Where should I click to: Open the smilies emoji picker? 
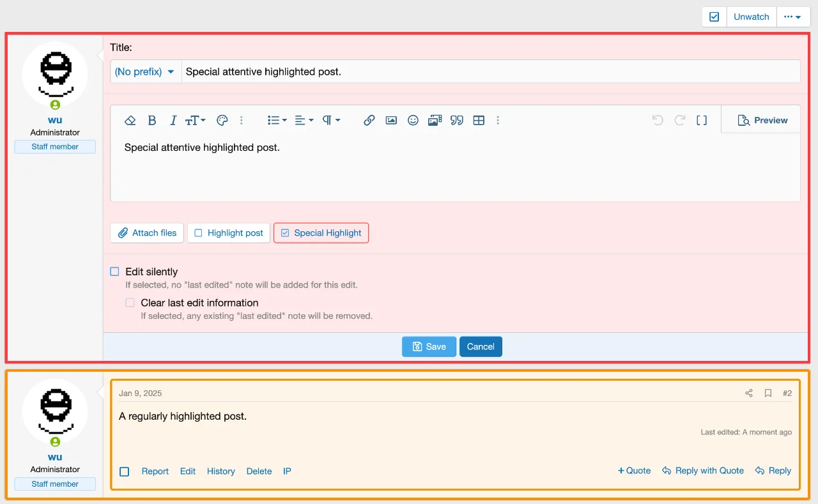click(x=413, y=120)
